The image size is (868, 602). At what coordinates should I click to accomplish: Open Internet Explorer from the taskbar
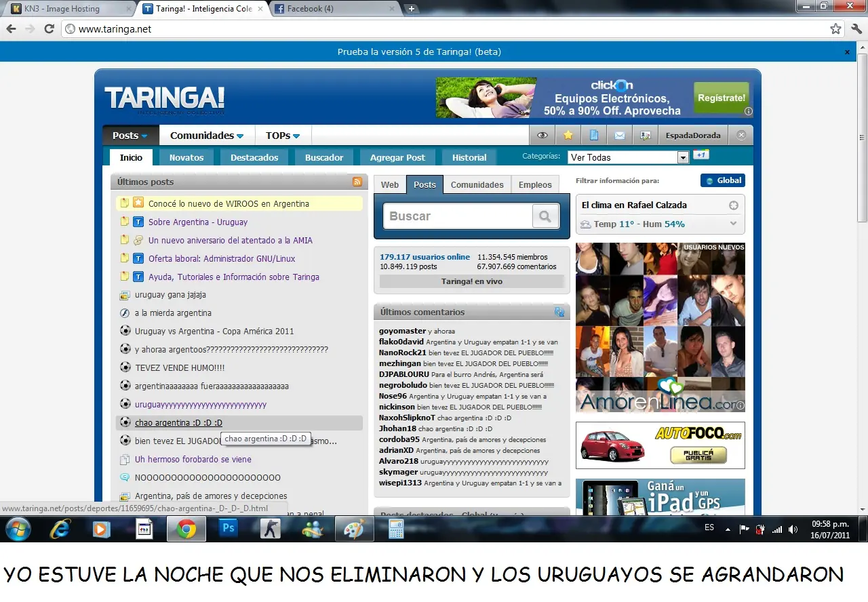click(x=60, y=529)
